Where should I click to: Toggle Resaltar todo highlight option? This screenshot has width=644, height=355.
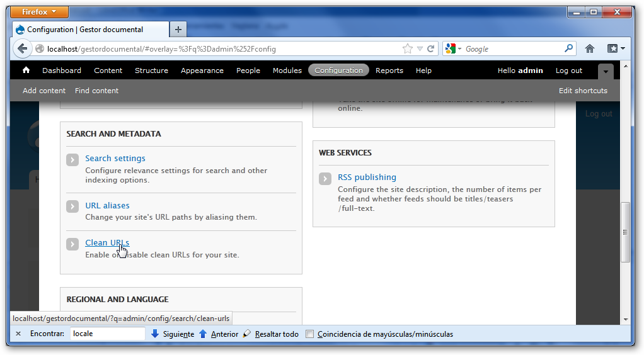(271, 334)
